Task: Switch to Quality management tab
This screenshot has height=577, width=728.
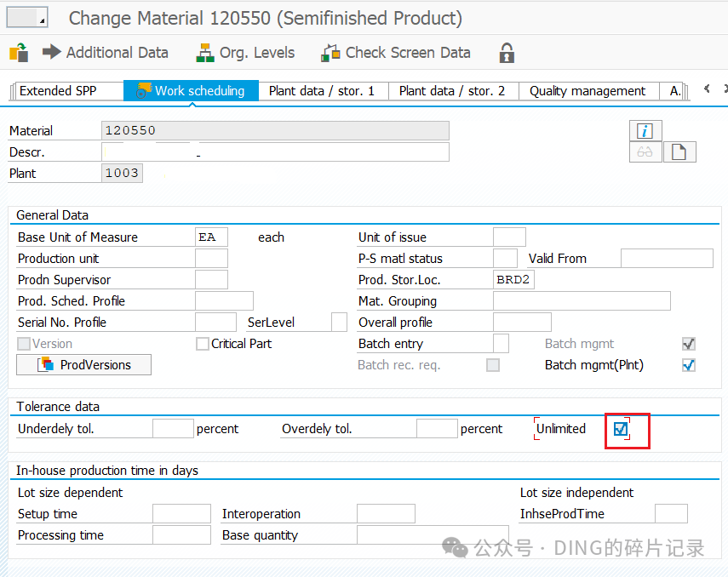Action: 588,90
